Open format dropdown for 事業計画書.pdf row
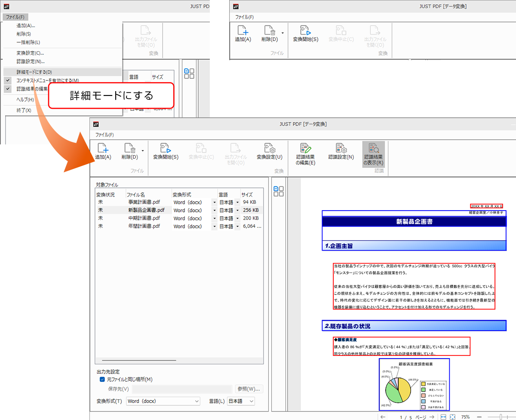This screenshot has width=516, height=420. pyautogui.click(x=215, y=202)
